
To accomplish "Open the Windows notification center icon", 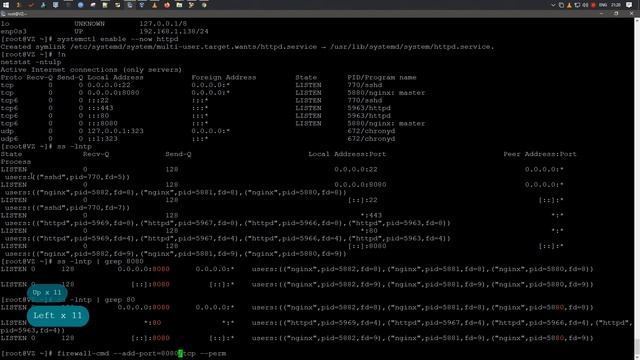I will tap(629, 5).
